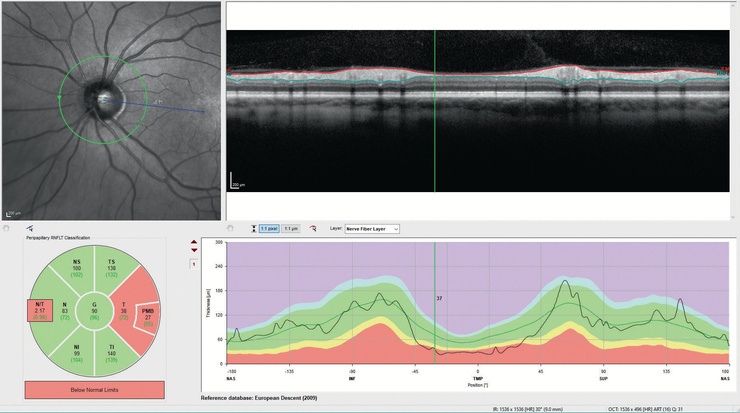The height and width of the screenshot is (413, 740).
Task: Click the optic disc center in the fundus image
Action: point(102,99)
